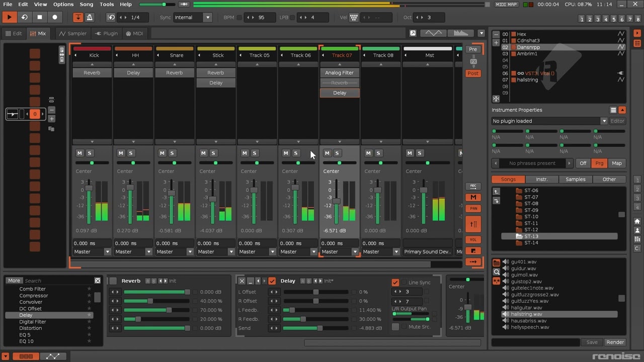Click the Pre mixer button

click(473, 49)
